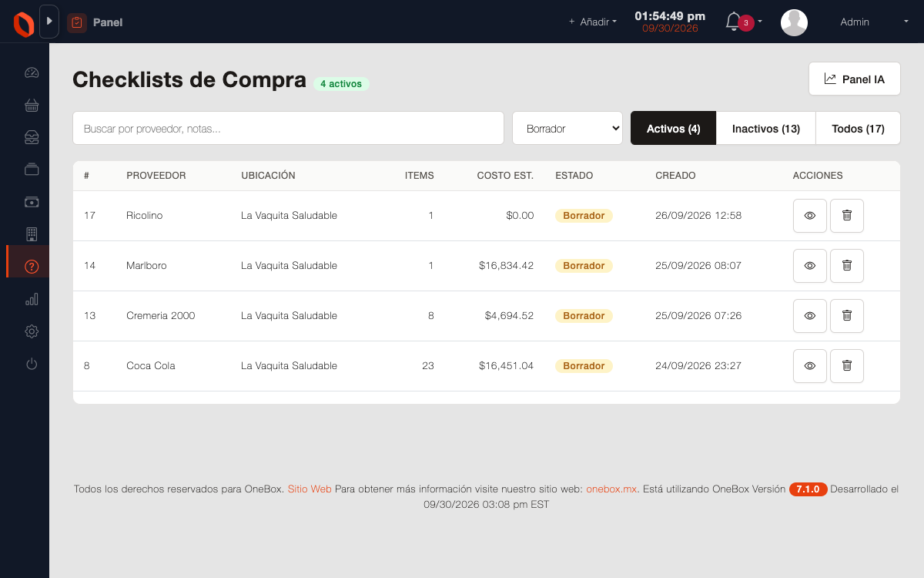
Task: Click the 24/09/2026 23:27 created date
Action: click(x=698, y=366)
